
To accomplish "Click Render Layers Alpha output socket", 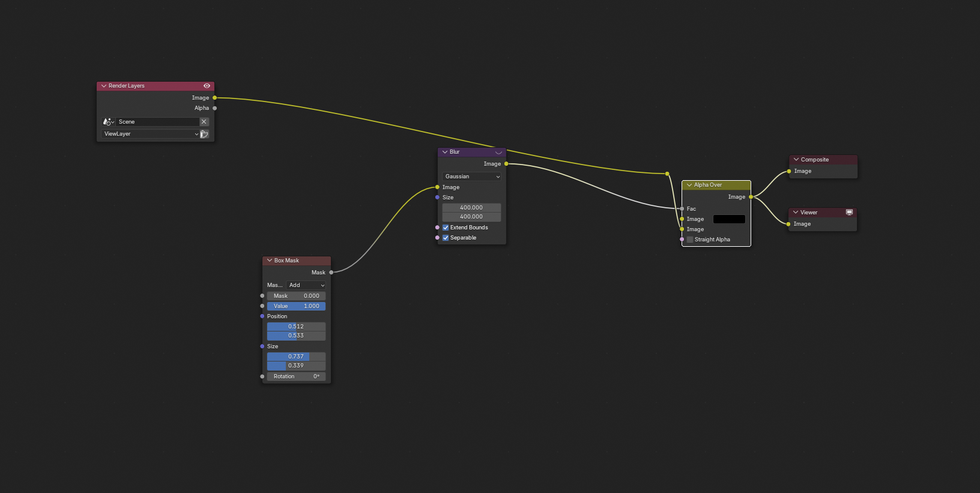I will 215,108.
